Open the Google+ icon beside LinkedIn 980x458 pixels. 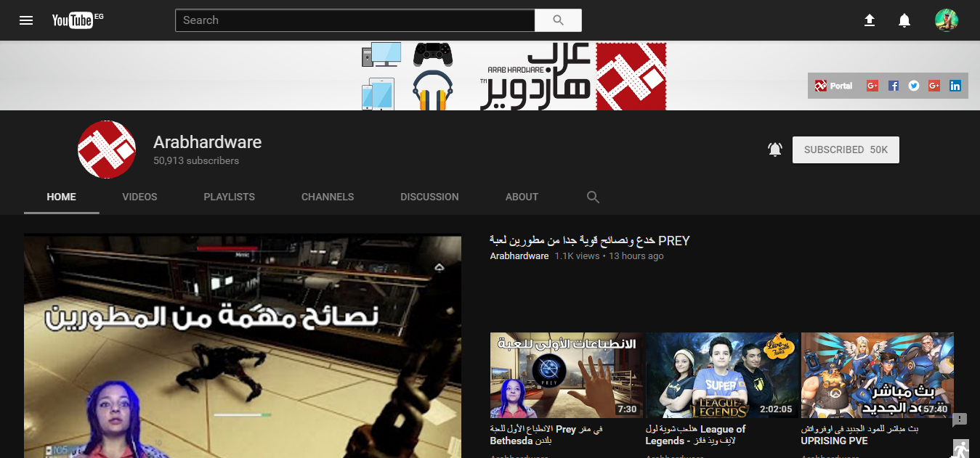(934, 86)
